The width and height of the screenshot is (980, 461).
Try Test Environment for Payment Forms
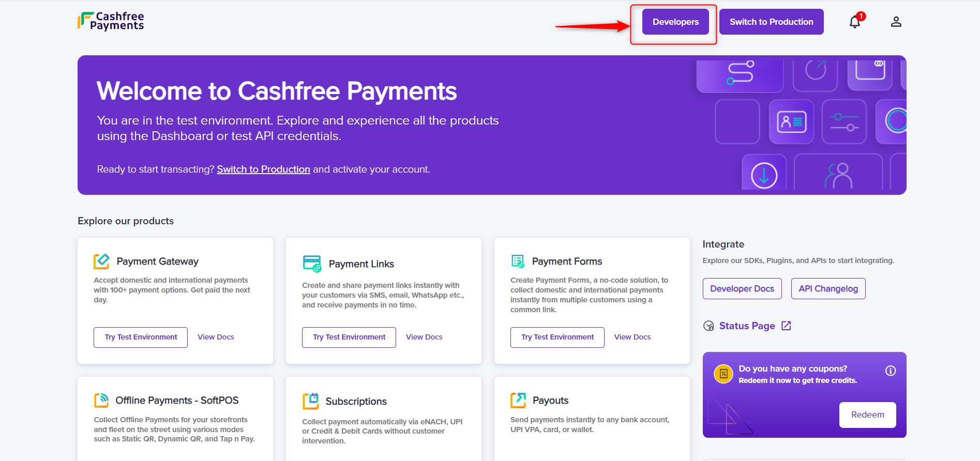(x=557, y=337)
